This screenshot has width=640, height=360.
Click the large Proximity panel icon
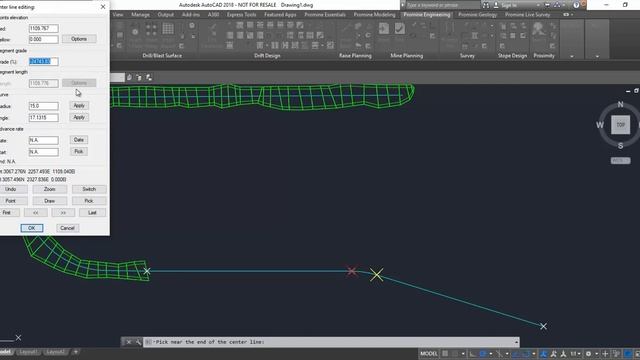click(539, 29)
